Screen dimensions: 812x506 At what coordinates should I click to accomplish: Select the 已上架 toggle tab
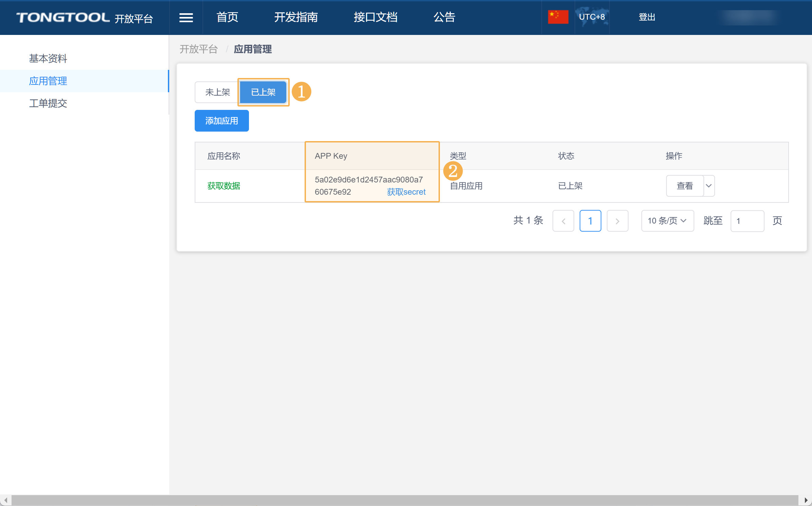pos(263,92)
